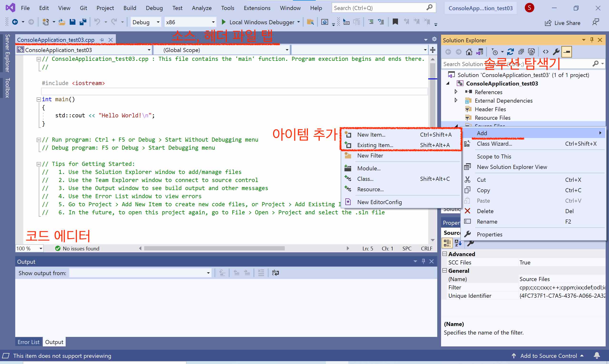Viewport: 609px width, 364px height.
Task: Start a Live Share session
Action: [563, 23]
